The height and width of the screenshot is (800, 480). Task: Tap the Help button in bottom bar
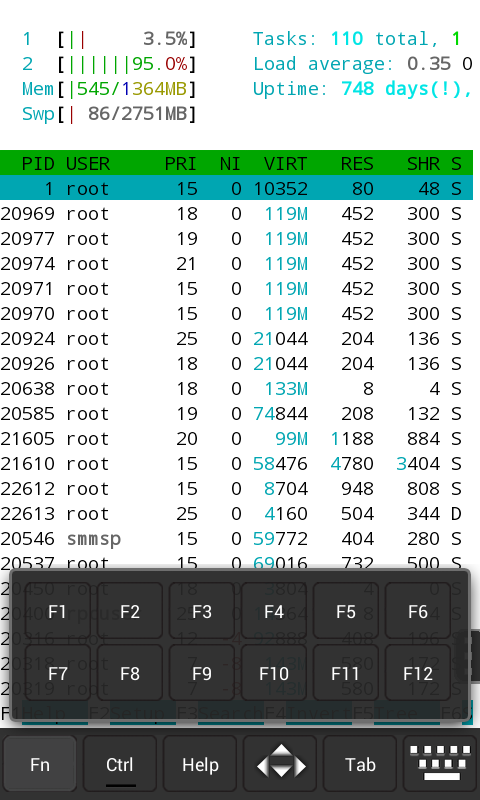tap(200, 764)
